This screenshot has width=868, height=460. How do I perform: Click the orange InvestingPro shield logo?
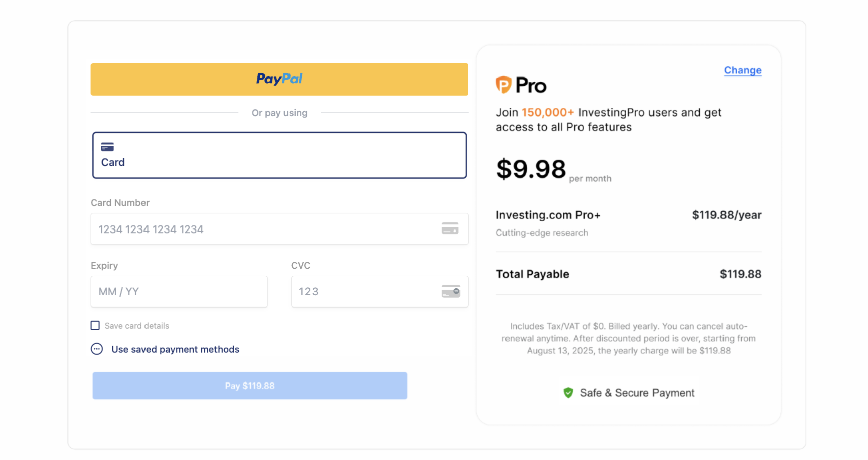[x=503, y=85]
